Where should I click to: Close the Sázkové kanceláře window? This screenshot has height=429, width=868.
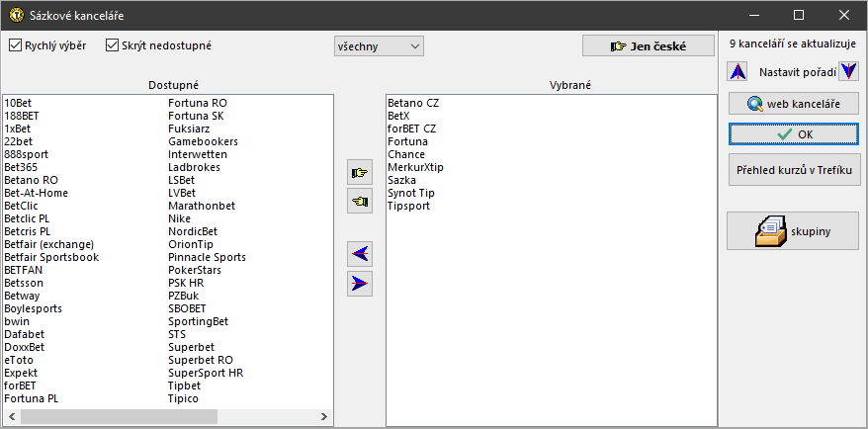(x=843, y=16)
